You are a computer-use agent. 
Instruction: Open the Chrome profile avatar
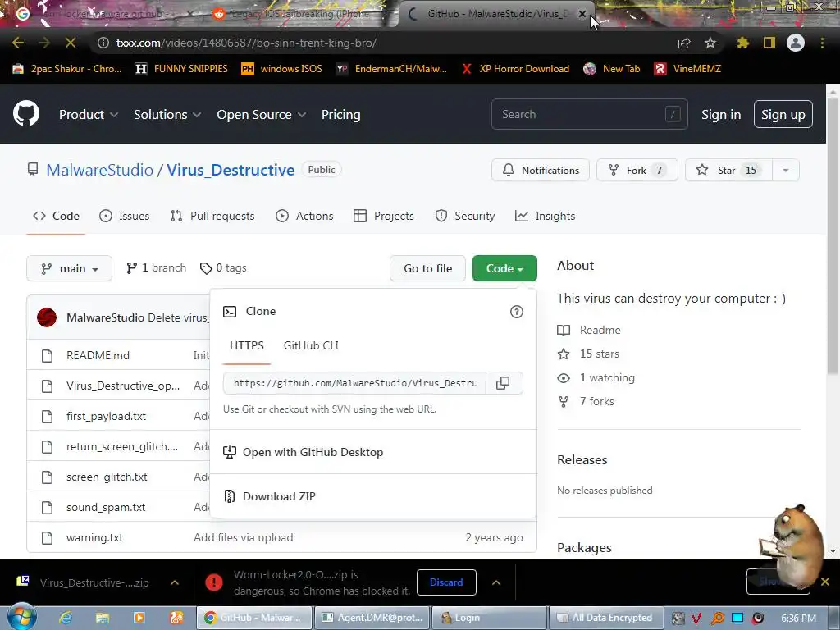coord(796,43)
